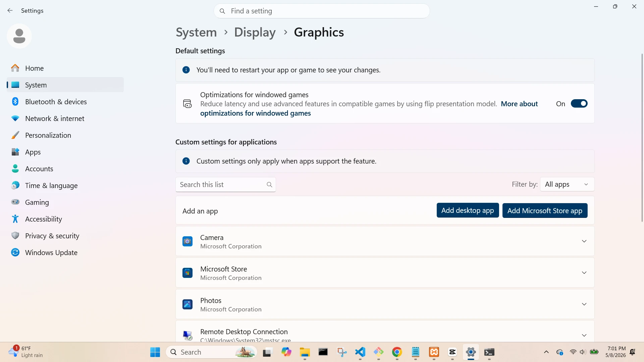Click the Search this list field

(225, 185)
